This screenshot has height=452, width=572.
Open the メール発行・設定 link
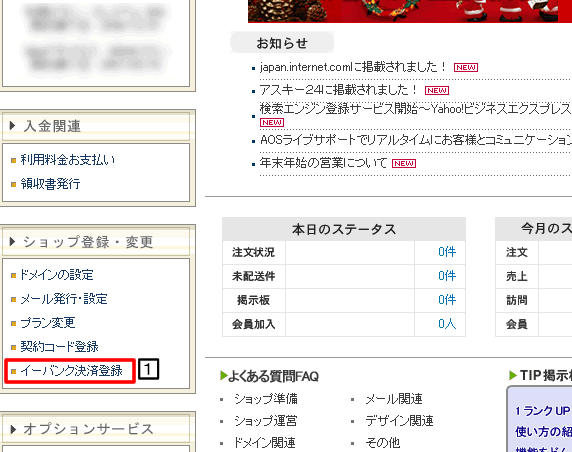coord(64,299)
